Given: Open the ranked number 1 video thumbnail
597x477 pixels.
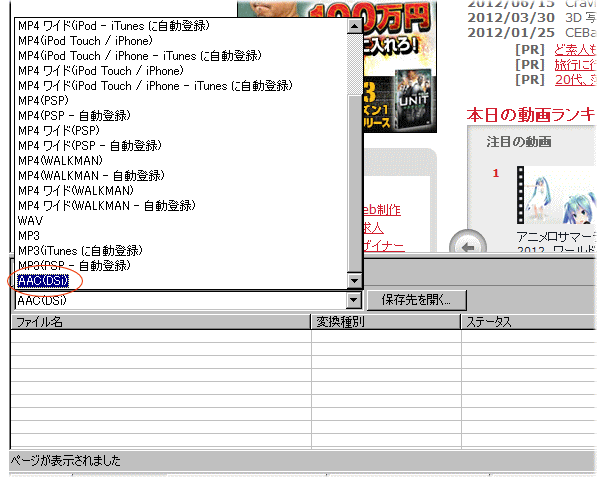Looking at the screenshot, I should [x=556, y=195].
